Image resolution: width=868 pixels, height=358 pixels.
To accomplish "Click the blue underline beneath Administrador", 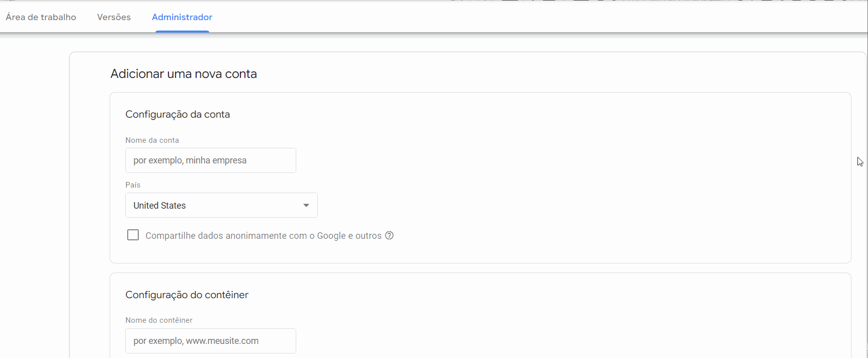I will [x=182, y=31].
